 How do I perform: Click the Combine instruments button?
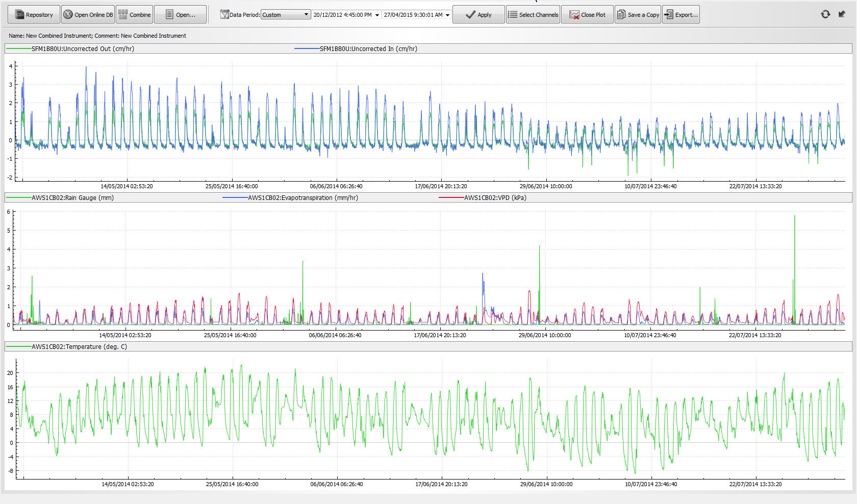tap(135, 15)
